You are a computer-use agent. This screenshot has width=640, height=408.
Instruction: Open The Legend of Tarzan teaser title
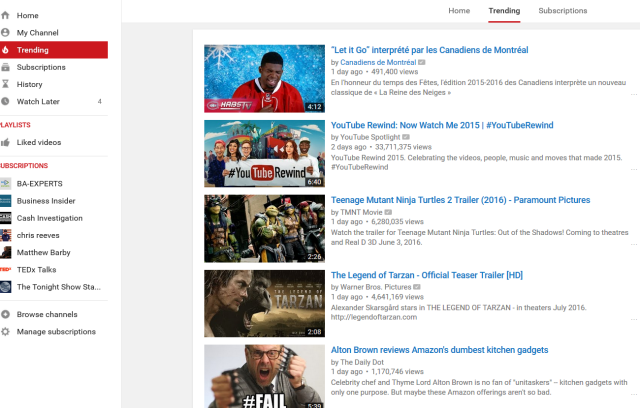click(427, 275)
